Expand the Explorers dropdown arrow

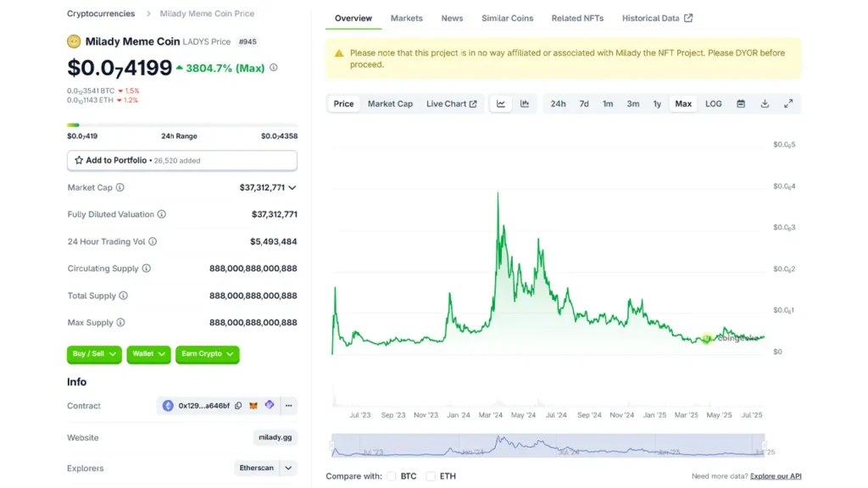pyautogui.click(x=288, y=468)
